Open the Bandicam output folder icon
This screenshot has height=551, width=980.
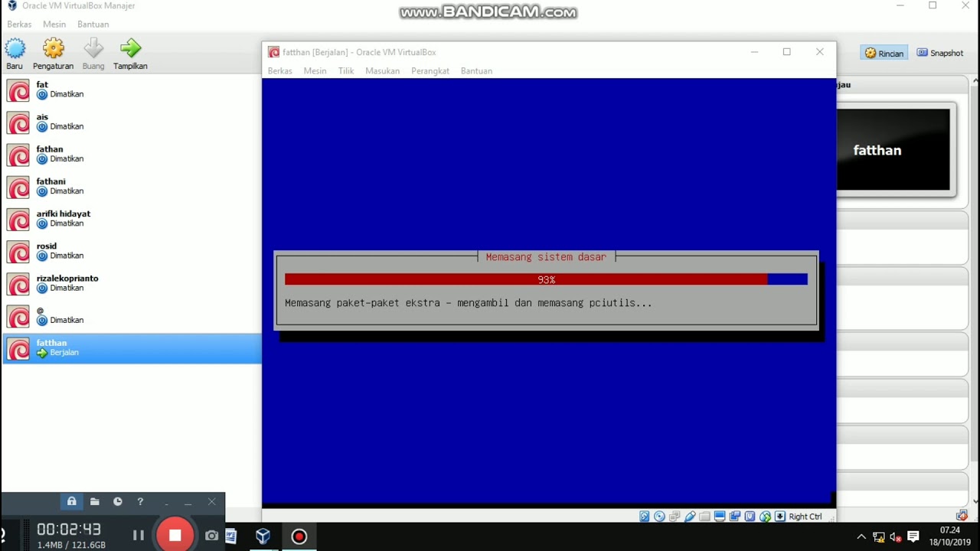point(95,502)
